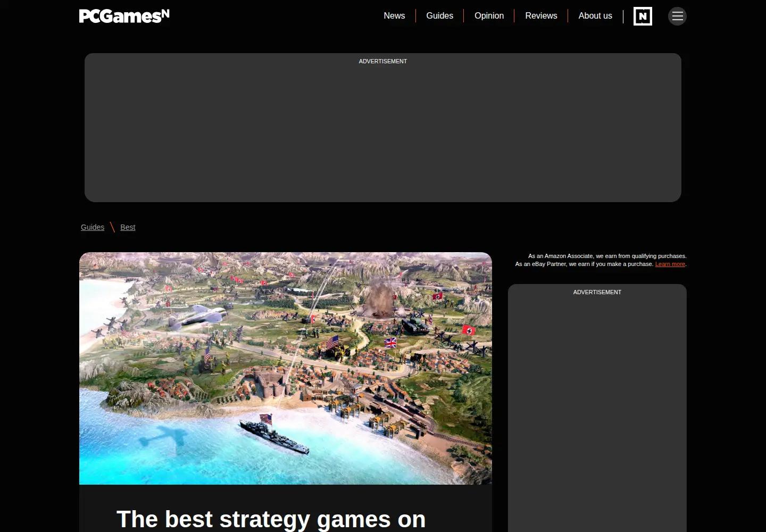The width and height of the screenshot is (766, 532).
Task: Click the PCGamesN logo
Action: (124, 16)
